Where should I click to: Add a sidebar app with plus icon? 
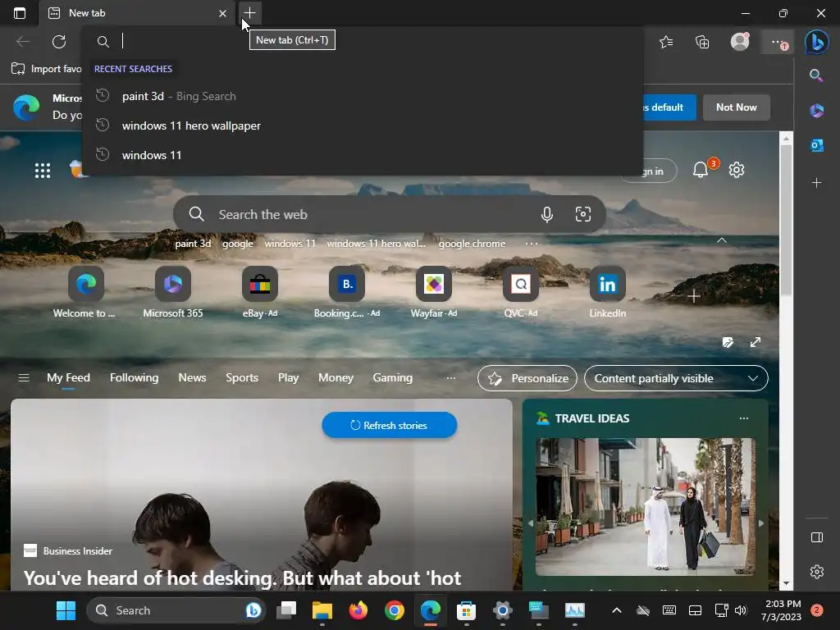[816, 183]
